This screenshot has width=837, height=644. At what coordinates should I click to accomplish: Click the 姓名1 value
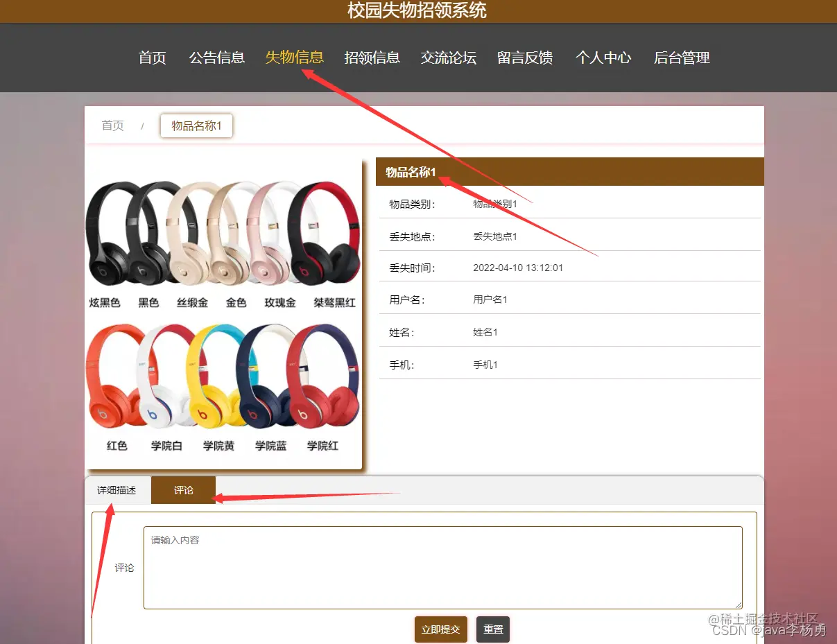485,332
